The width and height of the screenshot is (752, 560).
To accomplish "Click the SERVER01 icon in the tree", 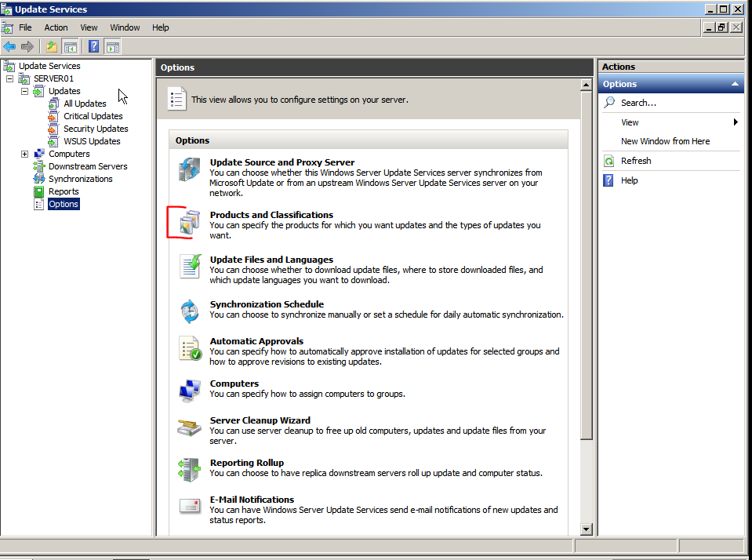I will [x=24, y=78].
